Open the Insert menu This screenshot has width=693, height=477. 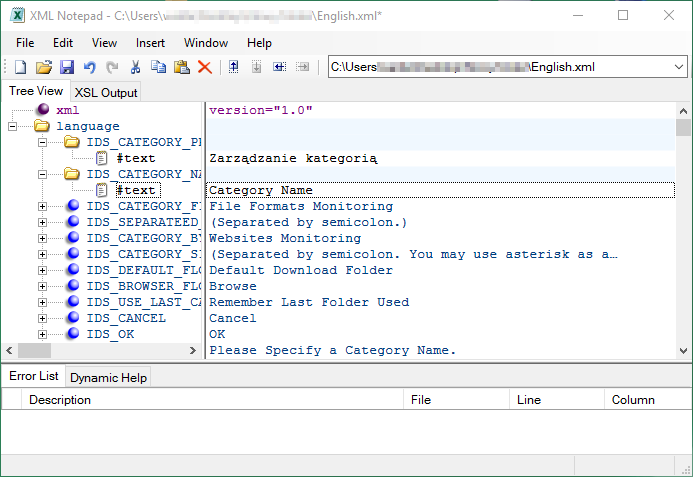(x=150, y=43)
